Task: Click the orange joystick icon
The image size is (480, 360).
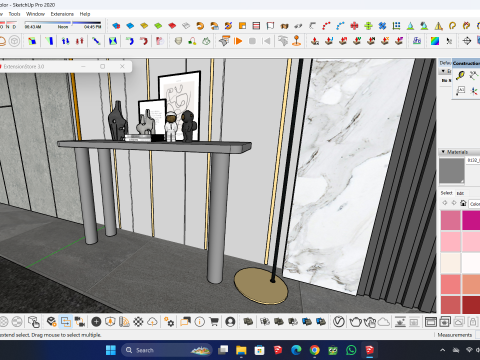Action: click(296, 41)
